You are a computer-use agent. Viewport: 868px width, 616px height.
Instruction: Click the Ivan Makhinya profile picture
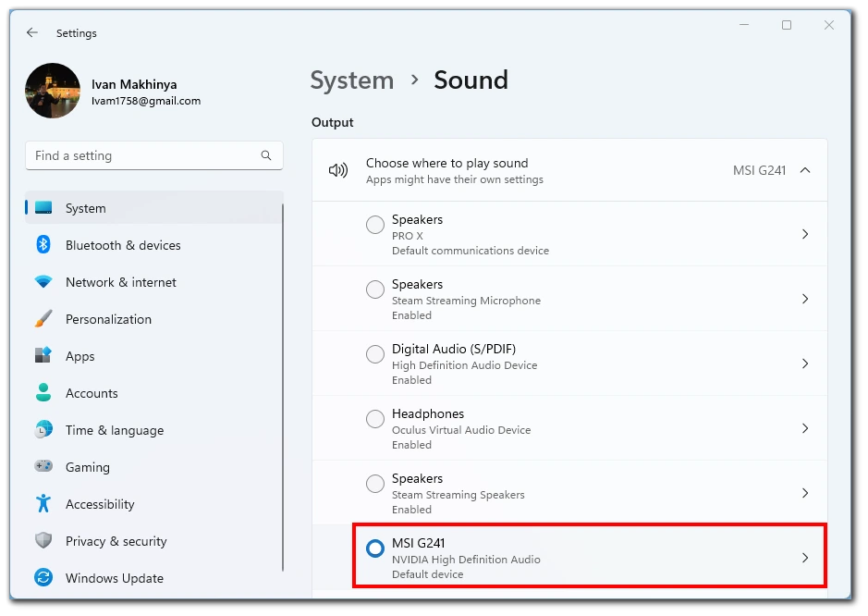point(53,91)
